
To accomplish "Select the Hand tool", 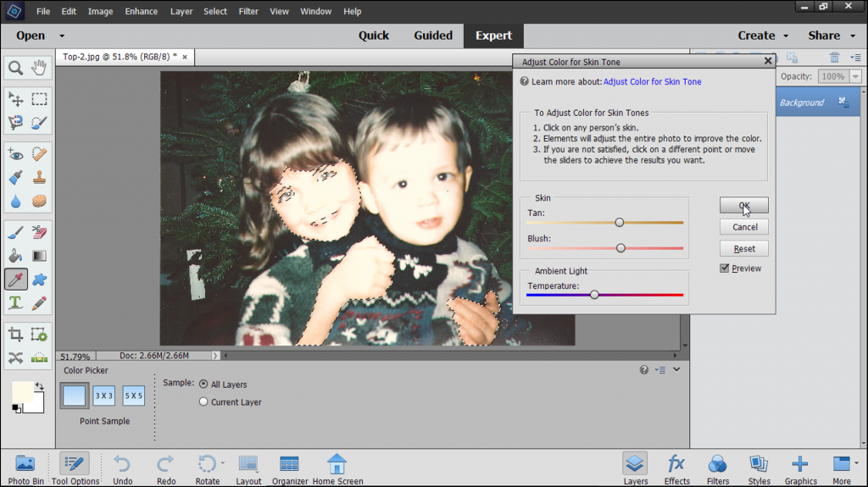I will [39, 69].
